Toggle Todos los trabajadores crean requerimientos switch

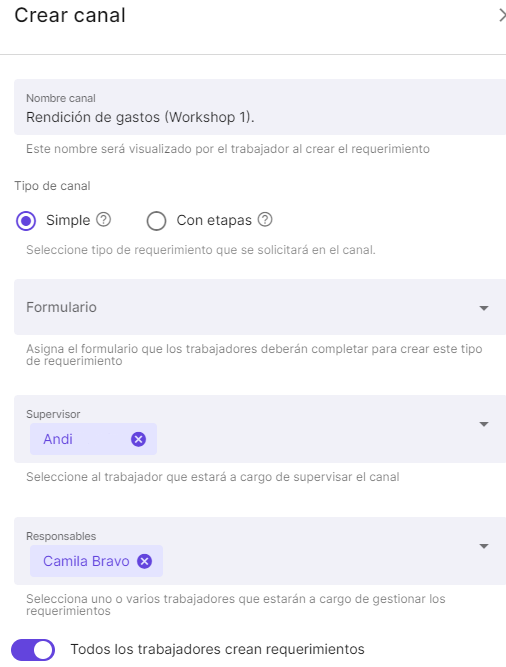coord(33,650)
